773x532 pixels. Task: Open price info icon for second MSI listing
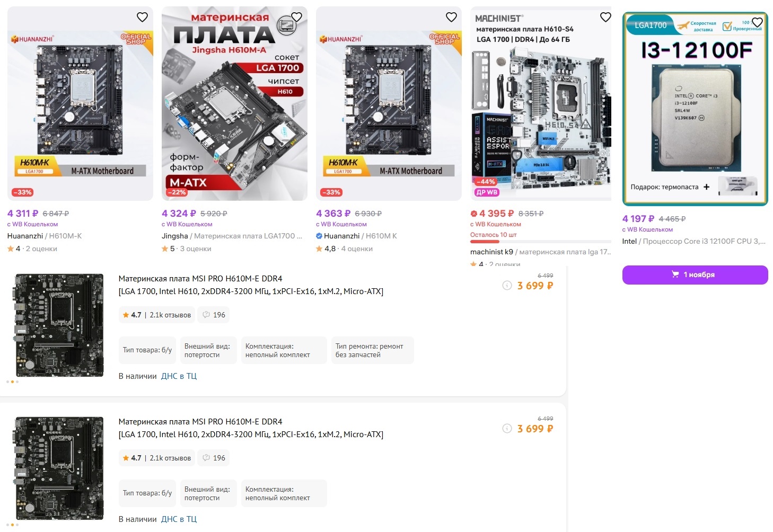pos(507,429)
